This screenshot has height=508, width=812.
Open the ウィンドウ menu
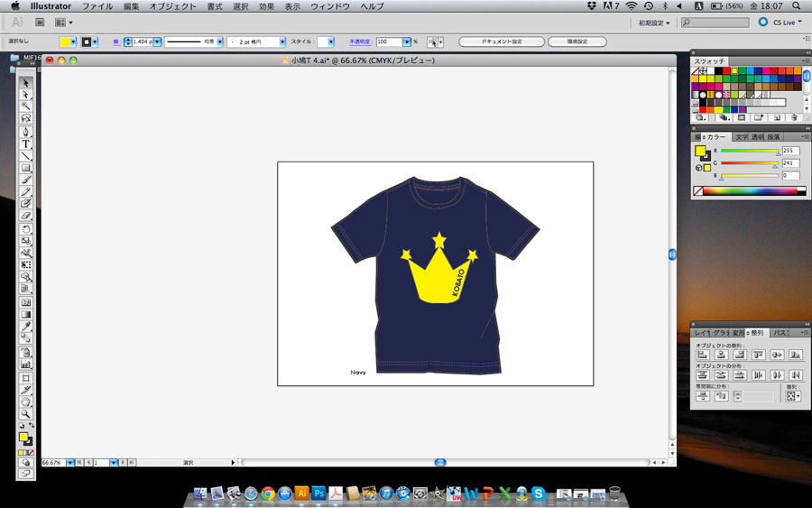tap(330, 6)
